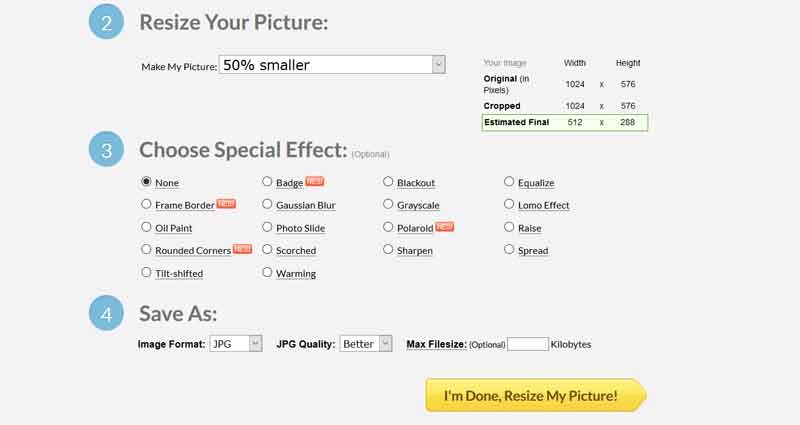Click the Max Filesize kilobytes input field

tap(528, 344)
